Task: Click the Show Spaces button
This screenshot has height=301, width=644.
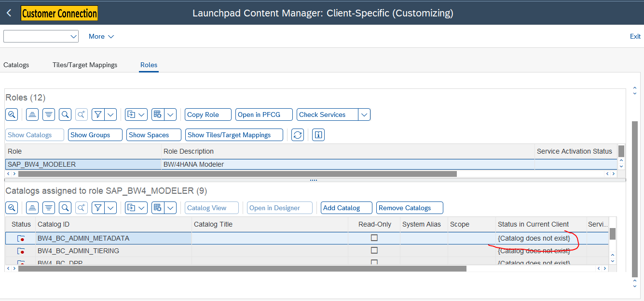Action: click(154, 135)
